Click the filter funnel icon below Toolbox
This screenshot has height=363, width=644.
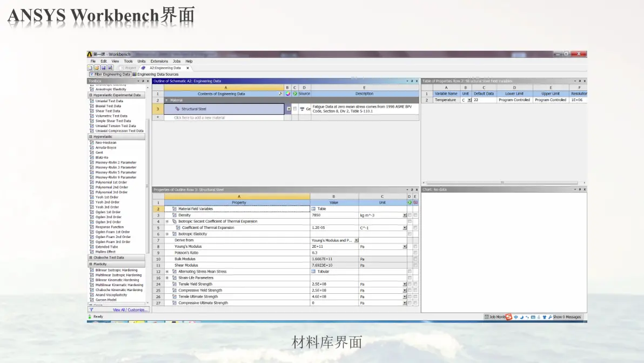91,310
